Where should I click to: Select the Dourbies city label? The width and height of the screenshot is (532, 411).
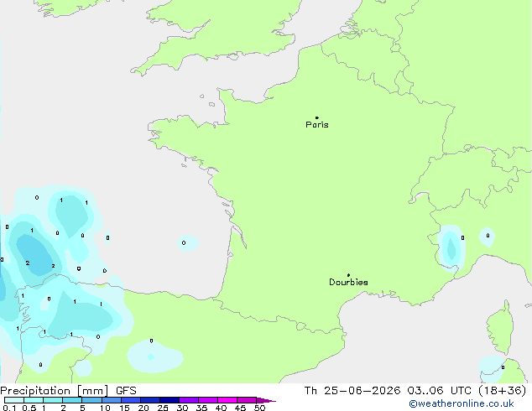[x=348, y=282]
